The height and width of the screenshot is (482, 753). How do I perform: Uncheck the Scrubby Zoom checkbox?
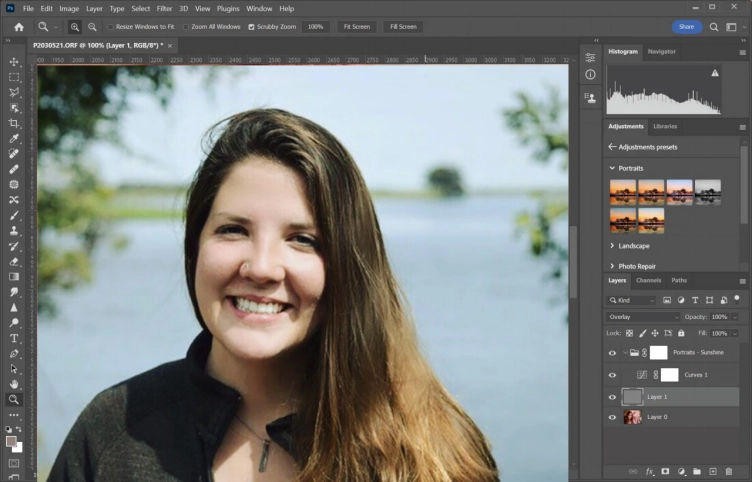point(251,27)
